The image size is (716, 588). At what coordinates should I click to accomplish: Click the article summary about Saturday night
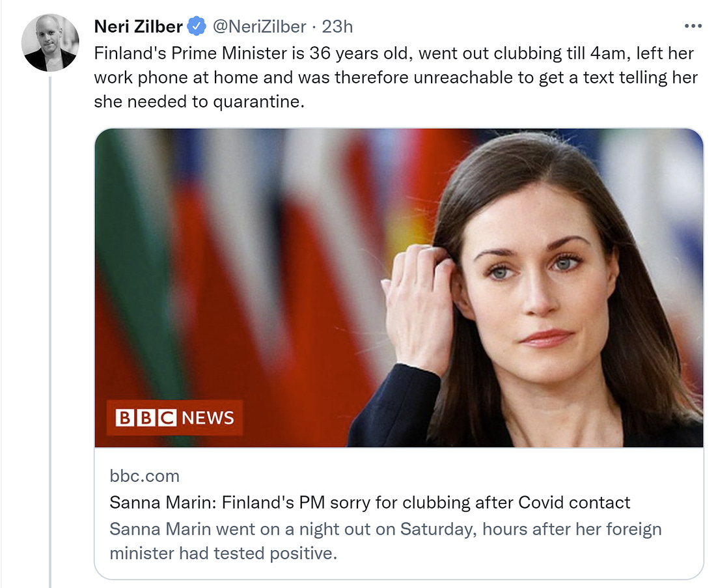coord(385,529)
